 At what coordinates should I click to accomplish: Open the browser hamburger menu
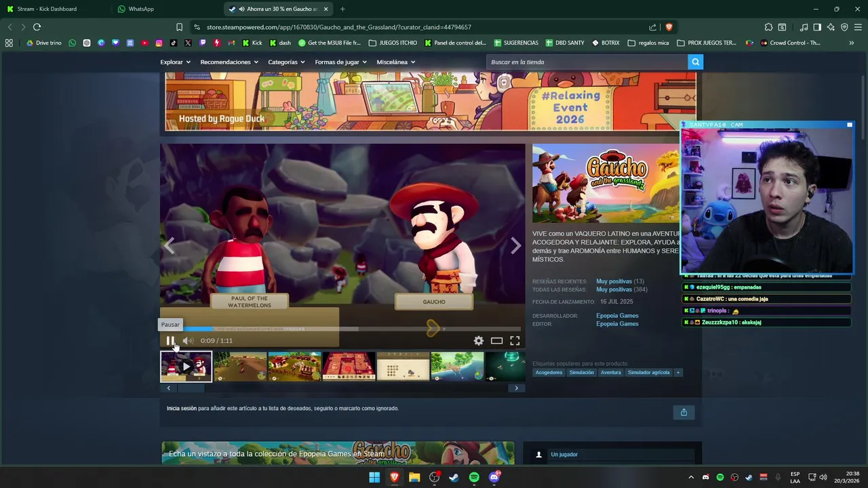(x=858, y=27)
